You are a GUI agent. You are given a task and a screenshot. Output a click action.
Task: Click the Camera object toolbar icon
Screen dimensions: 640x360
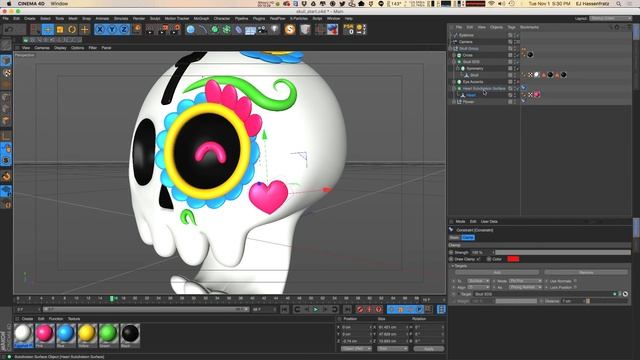262,29
